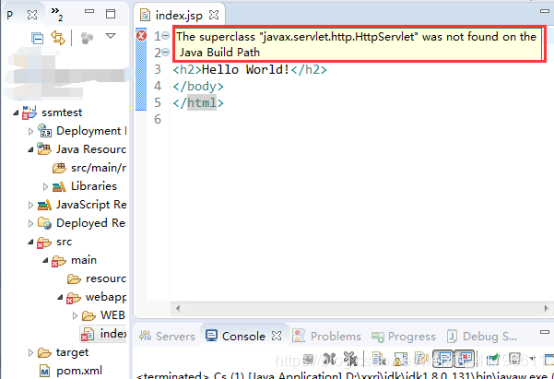The image size is (554, 379).
Task: Collapse the Java Resources node
Action: point(31,150)
